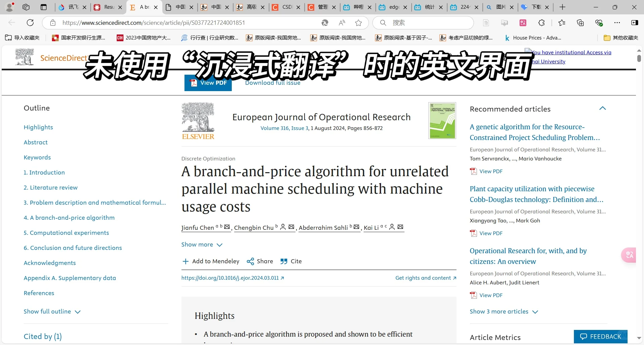Toggle the browser sidebar icon
Image resolution: width=644 pixels, height=345 pixels.
click(x=635, y=23)
